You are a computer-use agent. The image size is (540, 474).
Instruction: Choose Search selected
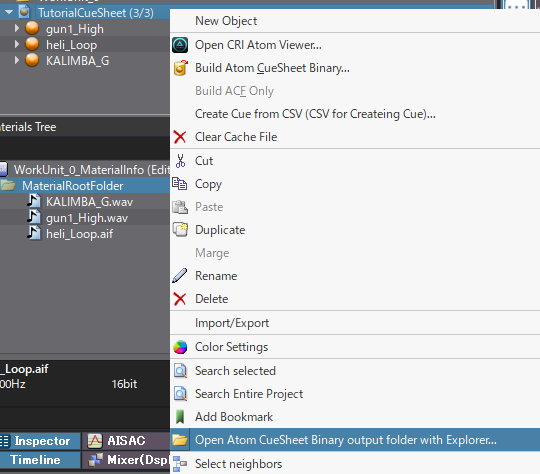[355, 371]
